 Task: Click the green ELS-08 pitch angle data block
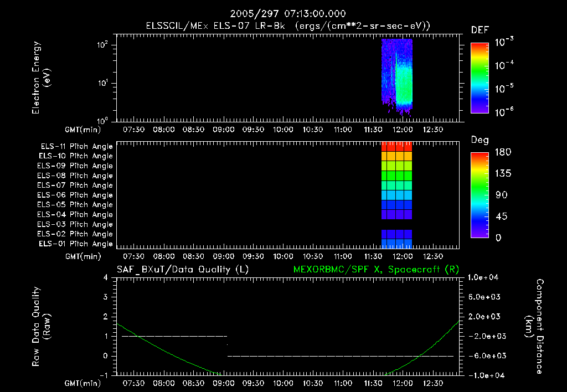pos(396,176)
